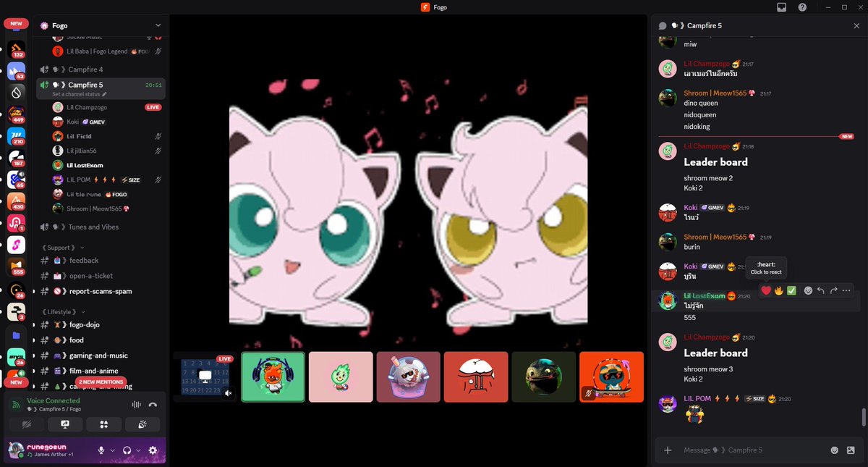Expand the Fogo server menu chevron
The width and height of the screenshot is (868, 467).
[x=158, y=25]
